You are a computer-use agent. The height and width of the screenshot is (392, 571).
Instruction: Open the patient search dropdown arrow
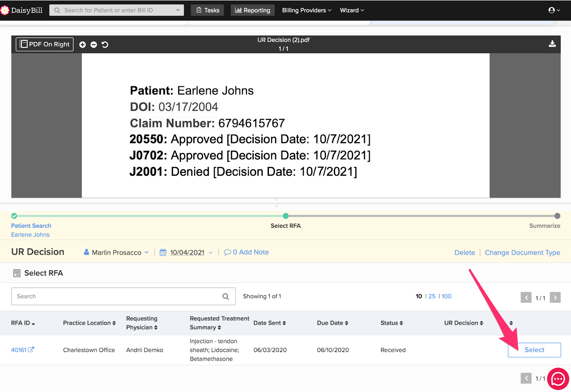pos(178,10)
